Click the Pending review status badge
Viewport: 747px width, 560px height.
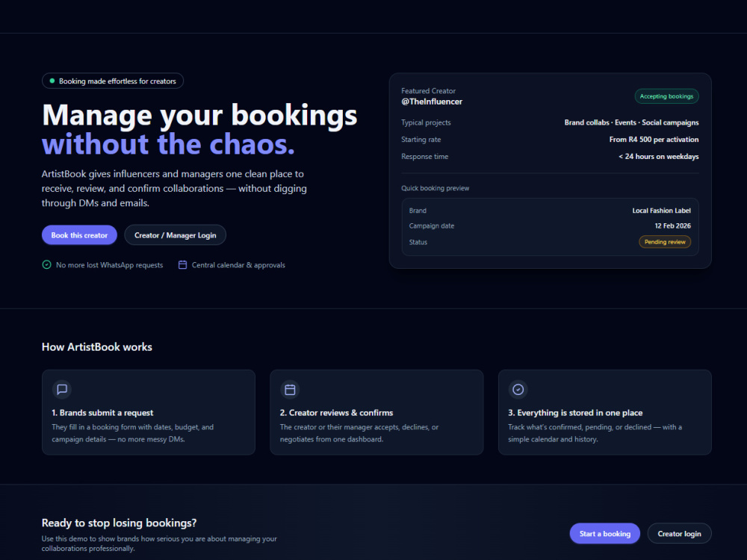665,242
